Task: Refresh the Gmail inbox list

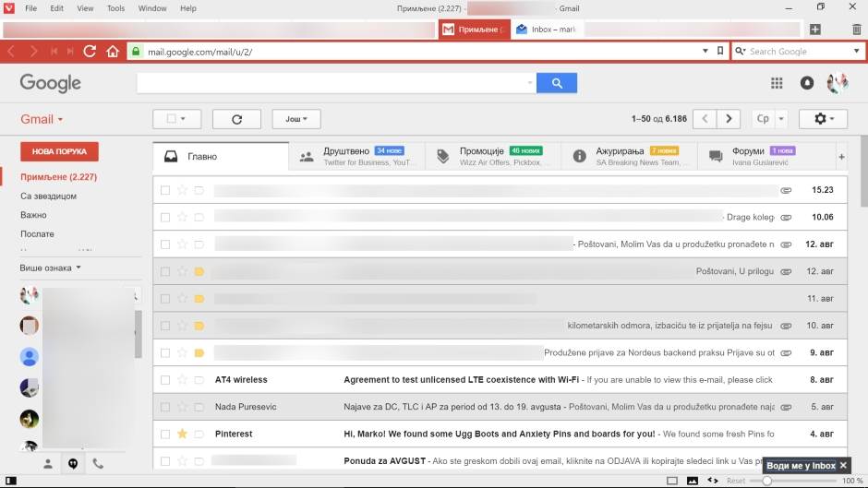Action: pos(236,119)
